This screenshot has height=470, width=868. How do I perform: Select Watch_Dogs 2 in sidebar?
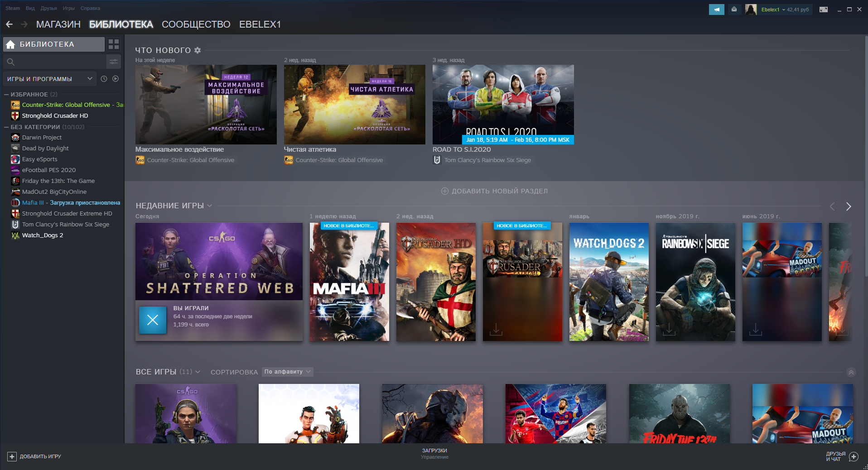click(x=43, y=235)
